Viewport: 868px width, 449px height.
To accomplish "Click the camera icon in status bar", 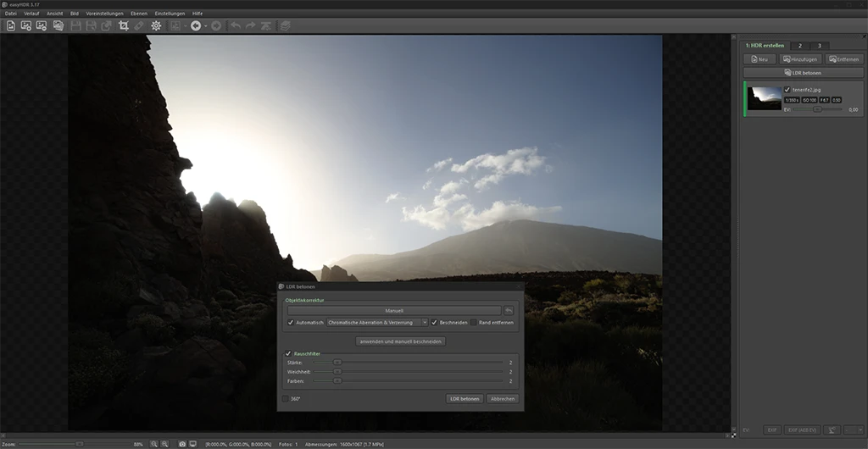I will (x=181, y=444).
